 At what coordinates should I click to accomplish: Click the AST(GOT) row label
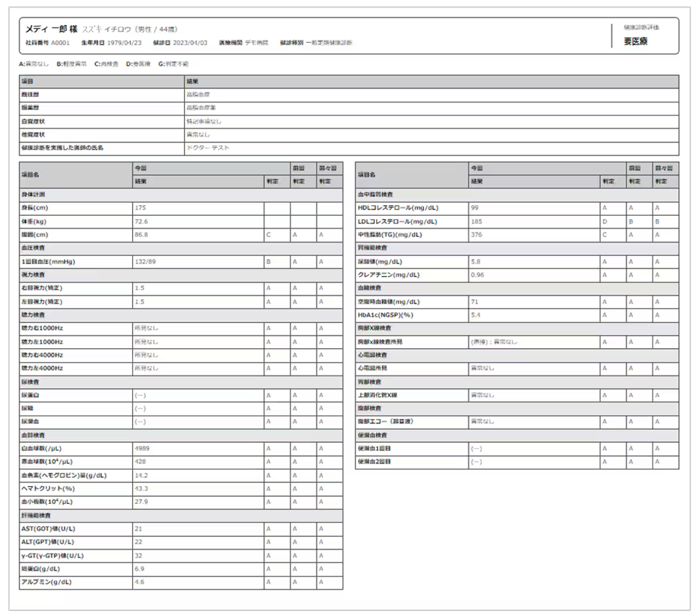[x=48, y=529]
